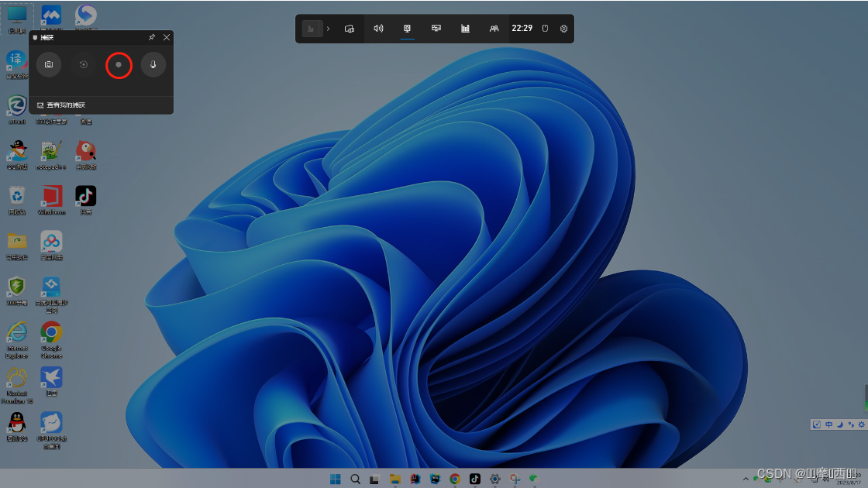Select the TikTok (Douyin) desktop shortcut

click(86, 201)
